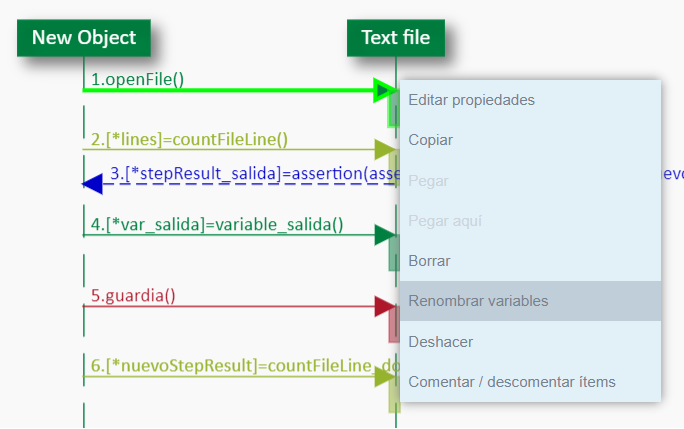The width and height of the screenshot is (684, 429).
Task: Click 'Deshacer' in the context menu
Action: (440, 341)
